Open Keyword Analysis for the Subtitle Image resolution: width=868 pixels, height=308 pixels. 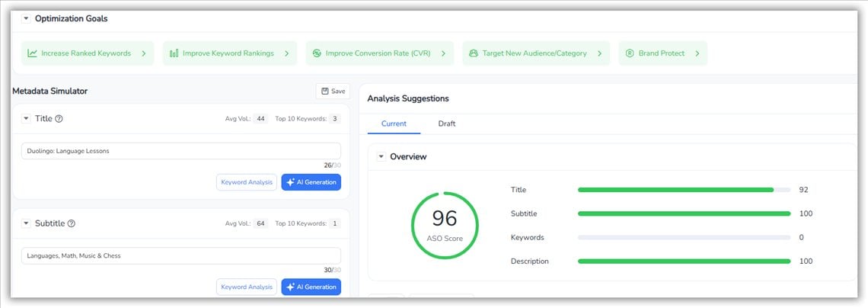[x=247, y=287]
